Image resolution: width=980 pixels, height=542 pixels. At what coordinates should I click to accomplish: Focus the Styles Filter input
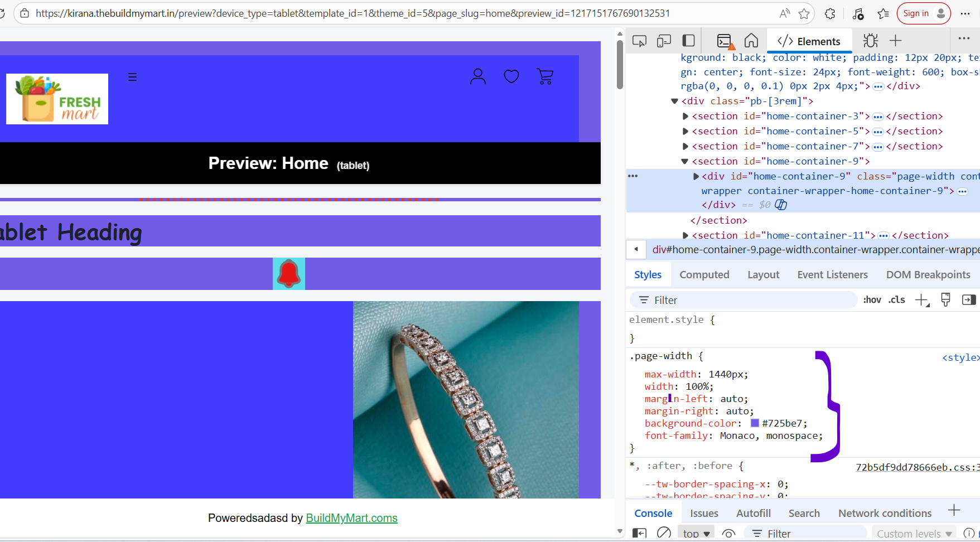click(744, 300)
